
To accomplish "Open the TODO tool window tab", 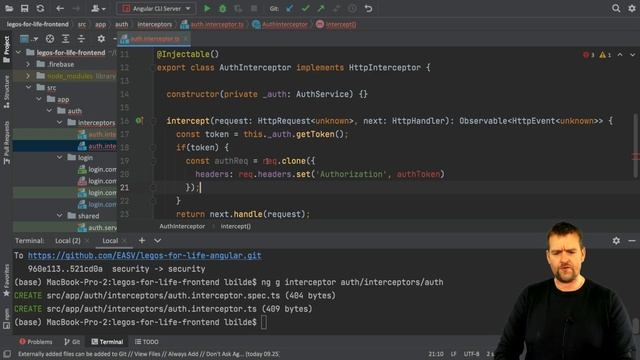I will (x=147, y=342).
